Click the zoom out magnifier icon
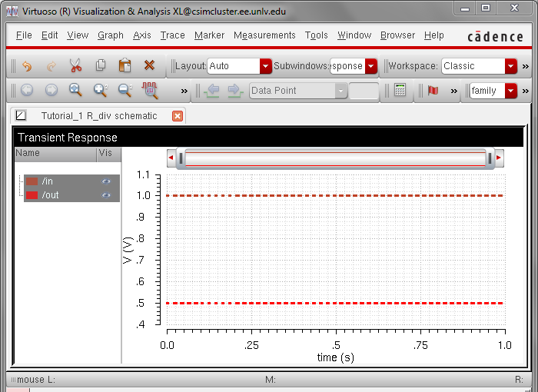Image resolution: width=538 pixels, height=392 pixels. (x=125, y=91)
